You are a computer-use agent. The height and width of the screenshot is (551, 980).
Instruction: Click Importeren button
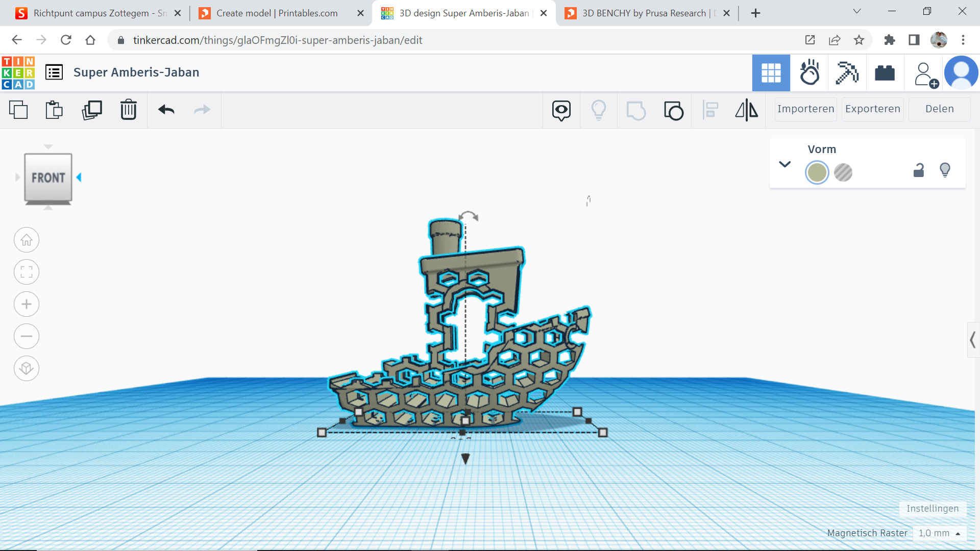click(x=805, y=109)
